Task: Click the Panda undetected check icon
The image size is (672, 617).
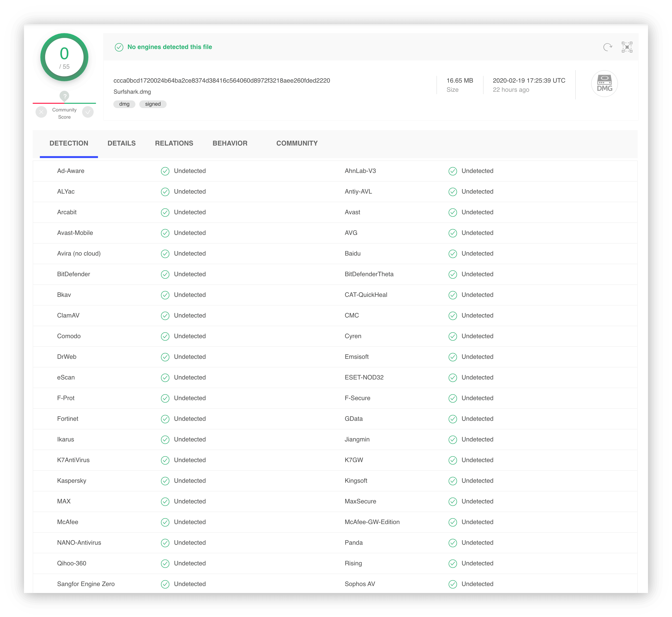Action: tap(452, 543)
